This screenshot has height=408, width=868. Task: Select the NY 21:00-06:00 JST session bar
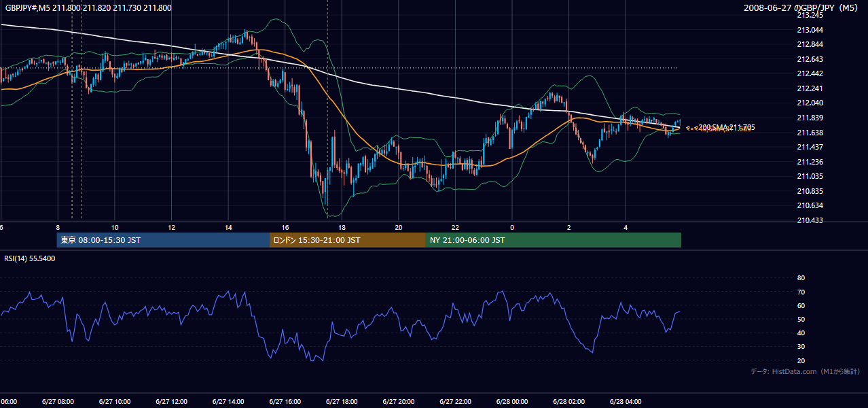(554, 240)
